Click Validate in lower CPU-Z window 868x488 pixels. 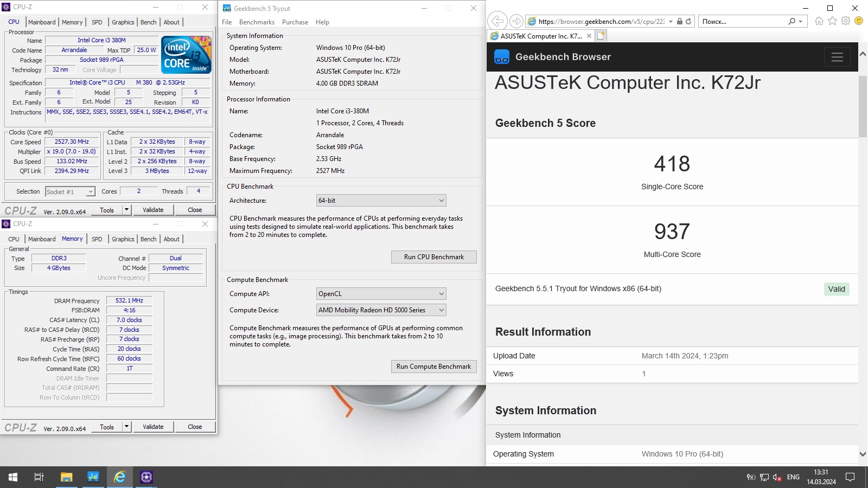pos(153,427)
